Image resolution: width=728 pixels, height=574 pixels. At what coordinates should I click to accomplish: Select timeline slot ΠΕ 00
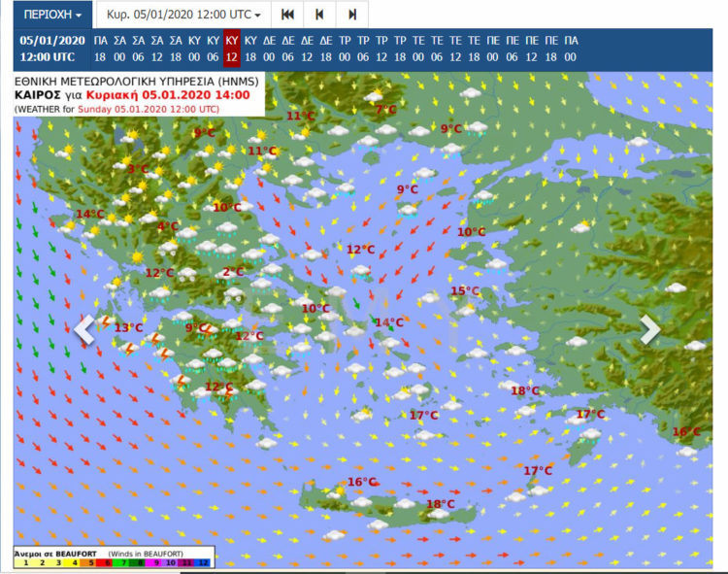pos(492,49)
